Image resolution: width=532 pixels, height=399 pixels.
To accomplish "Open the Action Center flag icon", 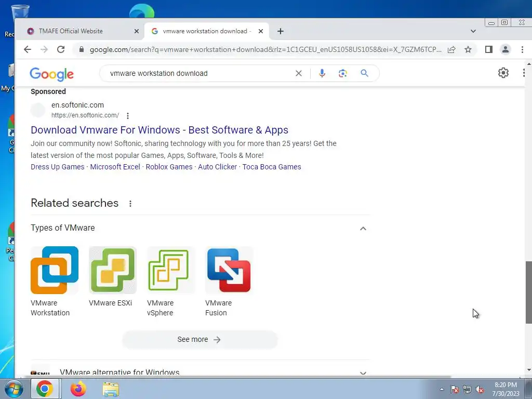I will (x=455, y=390).
